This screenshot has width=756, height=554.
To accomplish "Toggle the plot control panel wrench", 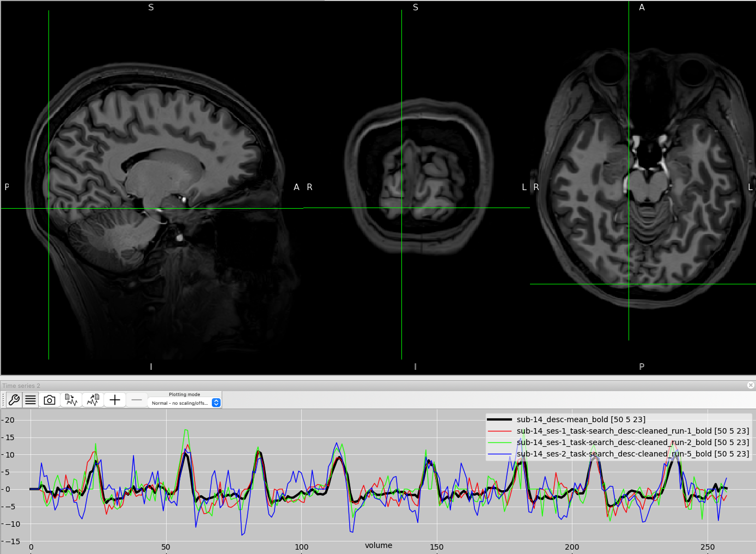I will (14, 400).
